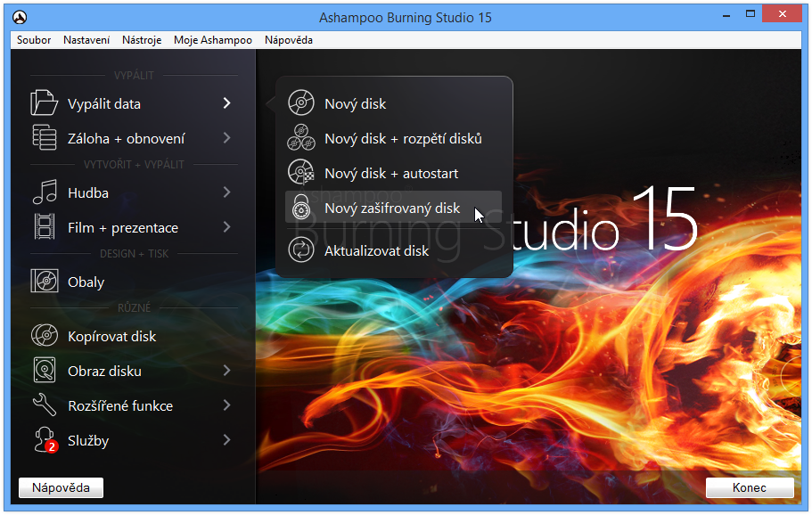Minimize the Ashampoo Burning Studio window
Image resolution: width=812 pixels, height=515 pixels.
tap(726, 15)
